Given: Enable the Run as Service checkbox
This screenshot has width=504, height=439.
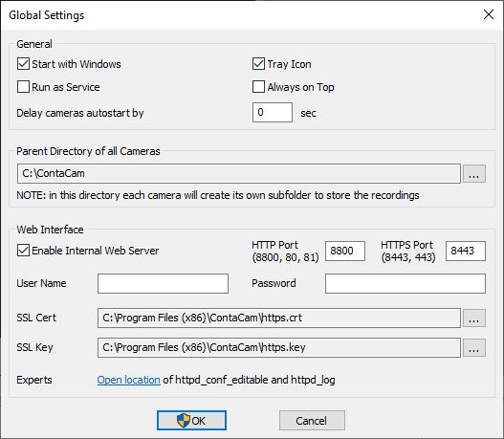Looking at the screenshot, I should point(23,87).
